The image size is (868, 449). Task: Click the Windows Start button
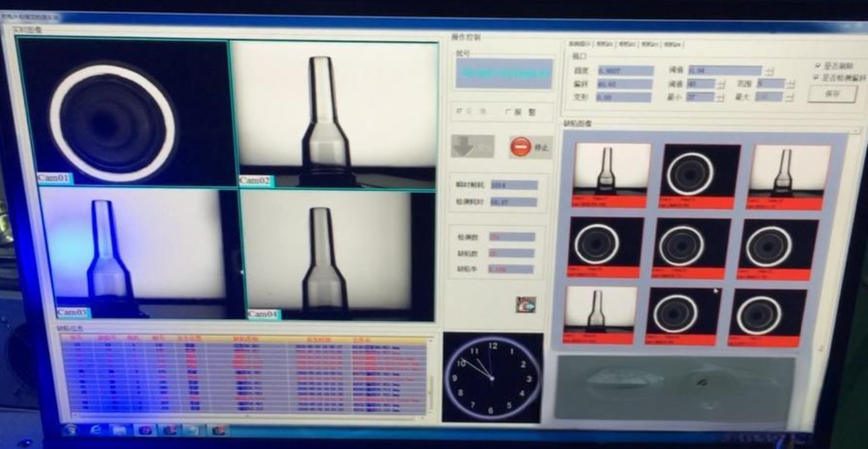(70, 430)
